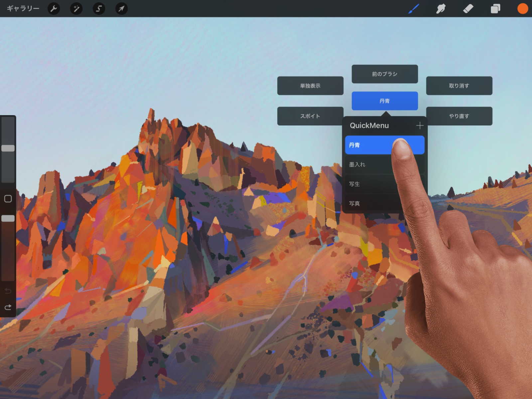Click the brush size slider handle

coord(8,148)
